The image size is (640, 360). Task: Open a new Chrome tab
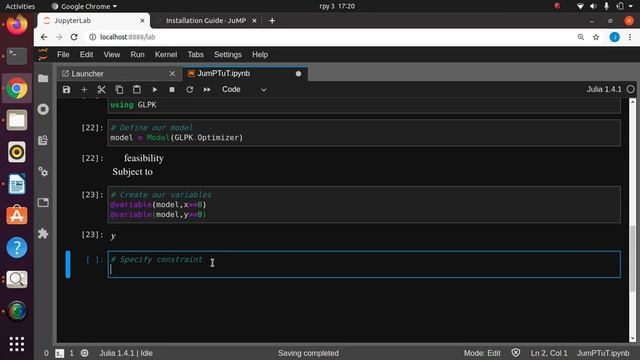coord(272,20)
